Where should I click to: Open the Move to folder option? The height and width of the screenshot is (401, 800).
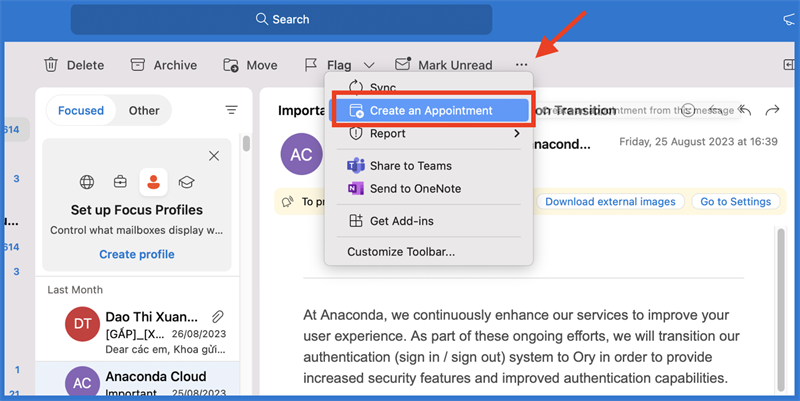[x=250, y=65]
